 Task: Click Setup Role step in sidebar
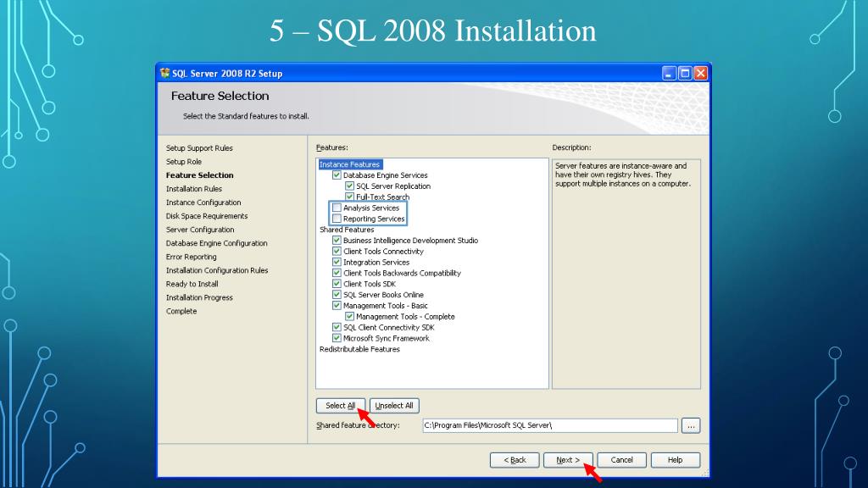click(184, 162)
